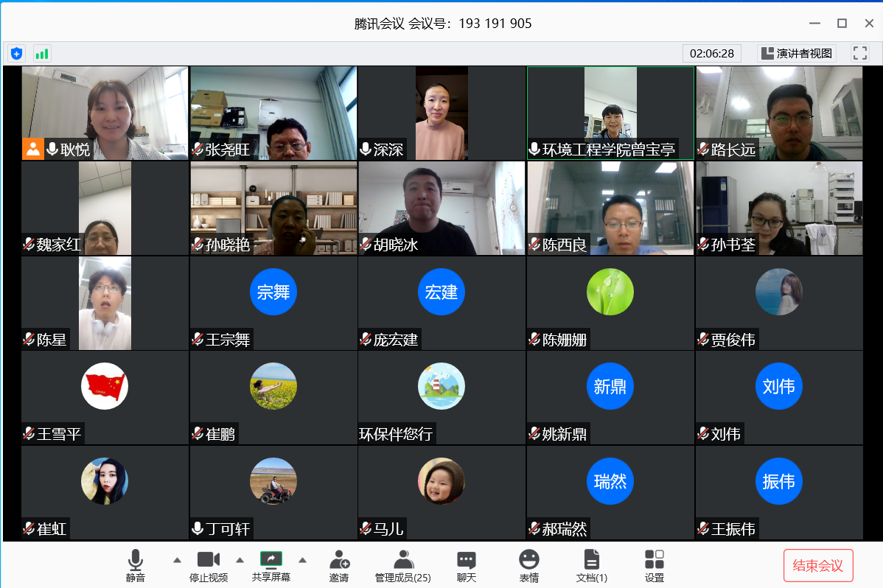This screenshot has height=588, width=883.
Task: Click the meeting timer 02:06:28
Action: (712, 53)
